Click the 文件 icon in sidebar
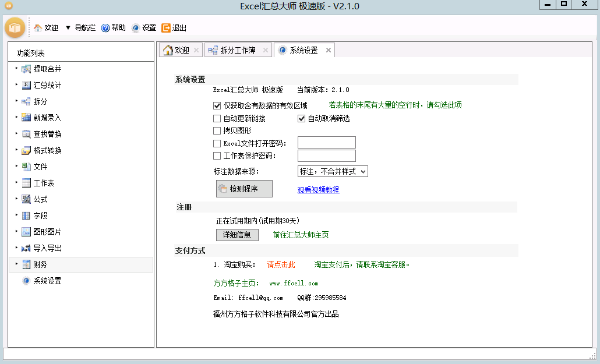The width and height of the screenshot is (600, 364). tap(26, 167)
